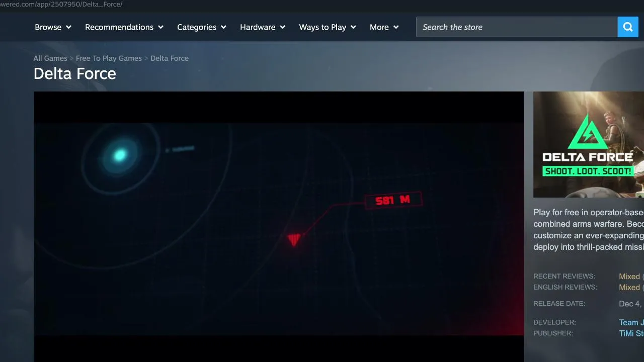The height and width of the screenshot is (362, 644).
Task: Expand the Categories dropdown chevron
Action: [223, 27]
